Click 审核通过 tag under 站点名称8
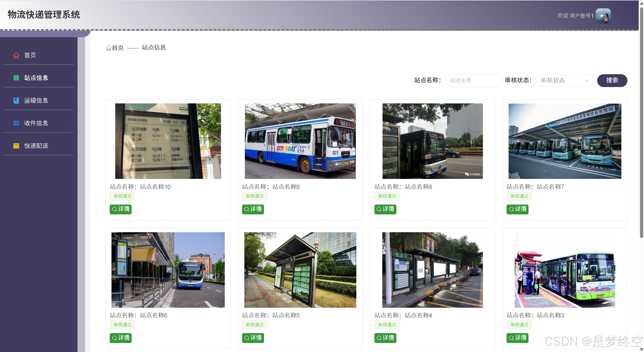Image resolution: width=644 pixels, height=352 pixels. click(387, 196)
